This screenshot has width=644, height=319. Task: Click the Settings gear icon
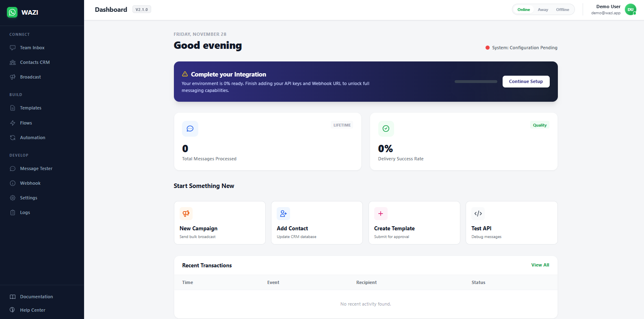[x=13, y=198]
